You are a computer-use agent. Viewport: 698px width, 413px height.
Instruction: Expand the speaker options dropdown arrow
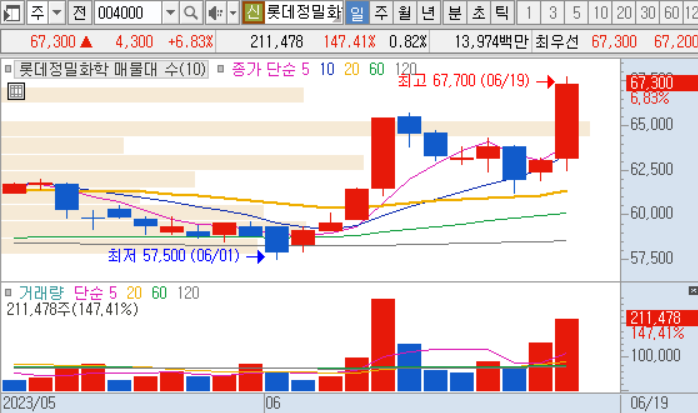point(233,12)
